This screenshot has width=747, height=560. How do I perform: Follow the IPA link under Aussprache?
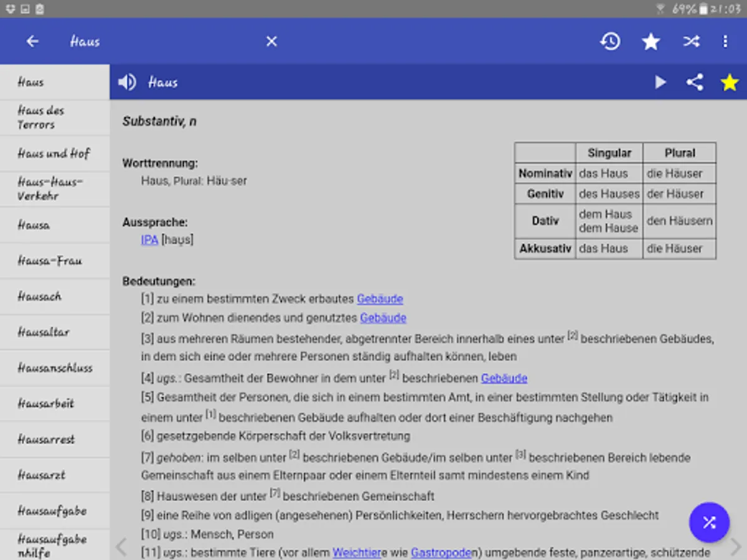coord(149,240)
